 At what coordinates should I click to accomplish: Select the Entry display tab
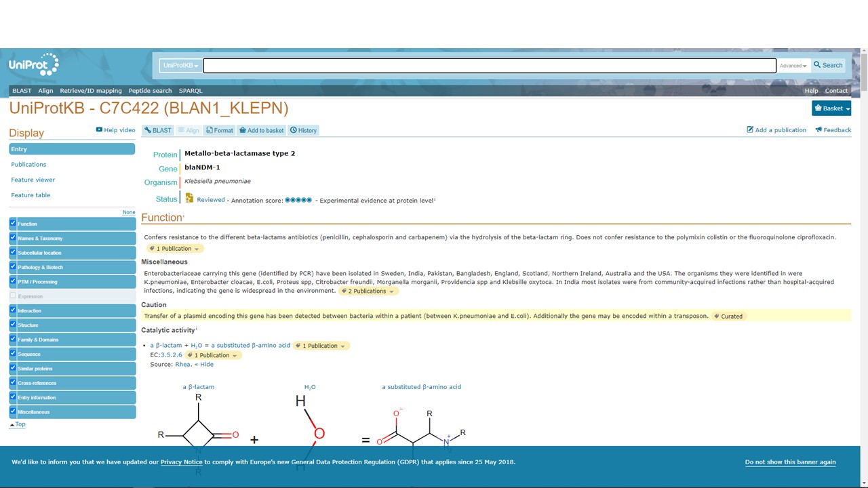pos(73,149)
